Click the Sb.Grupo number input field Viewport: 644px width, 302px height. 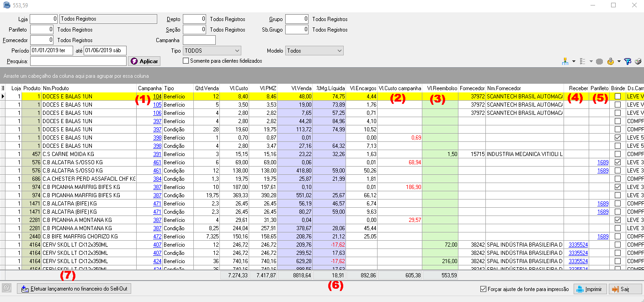point(297,30)
